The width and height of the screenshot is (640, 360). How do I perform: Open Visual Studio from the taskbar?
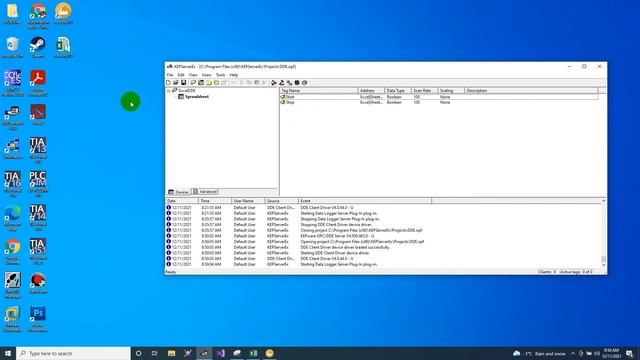point(220,353)
